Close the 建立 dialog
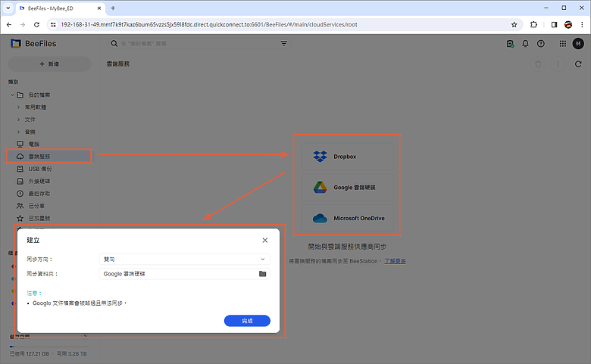Screen dimensions: 591x364 (x=265, y=240)
